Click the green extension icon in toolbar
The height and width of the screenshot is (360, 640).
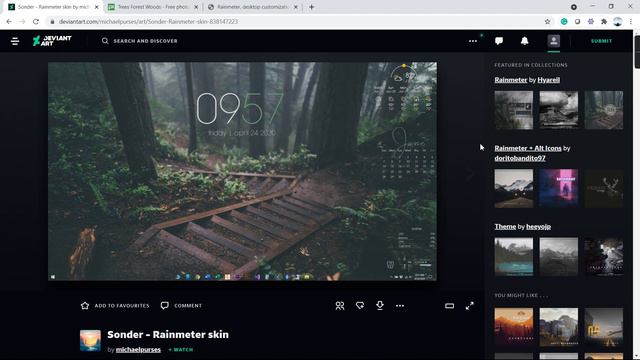coord(564,22)
